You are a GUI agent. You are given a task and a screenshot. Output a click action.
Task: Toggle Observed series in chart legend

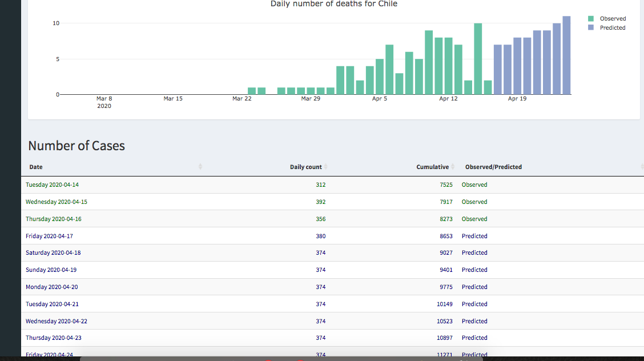click(613, 19)
